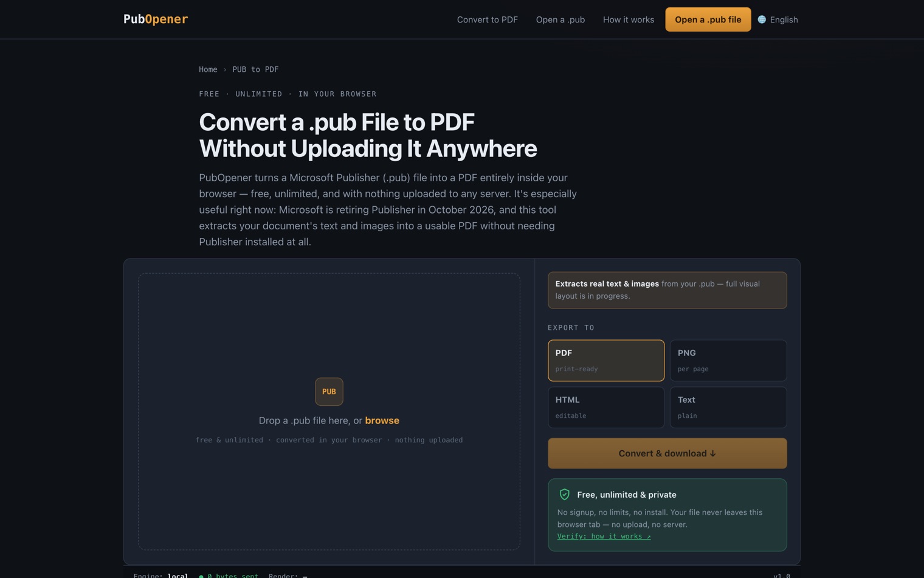Open the English language selector
The height and width of the screenshot is (578, 924).
[x=778, y=19]
